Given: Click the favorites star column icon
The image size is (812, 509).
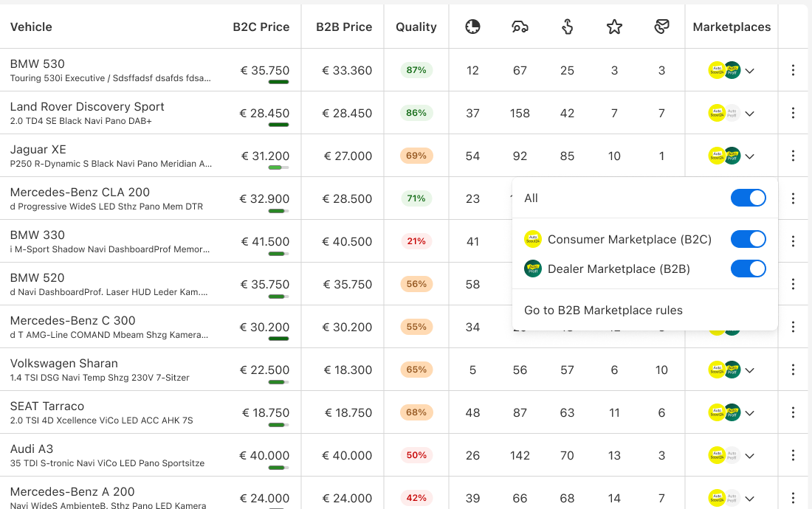Looking at the screenshot, I should click(x=614, y=27).
